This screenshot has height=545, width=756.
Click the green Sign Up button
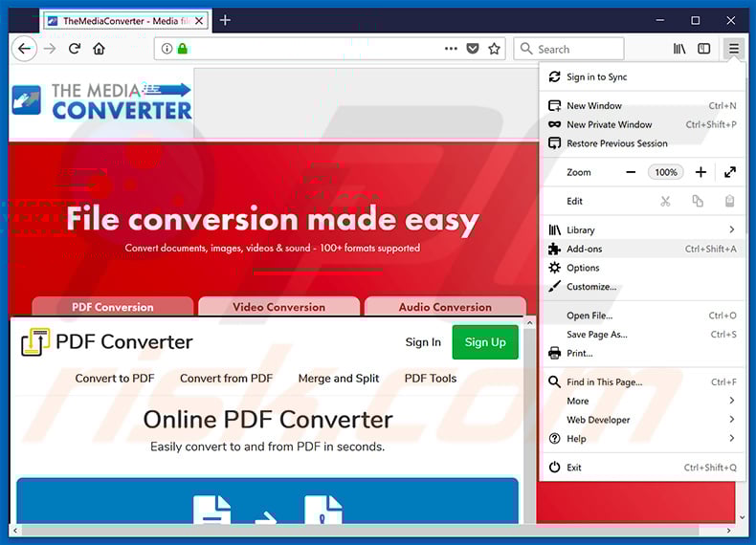coord(485,342)
